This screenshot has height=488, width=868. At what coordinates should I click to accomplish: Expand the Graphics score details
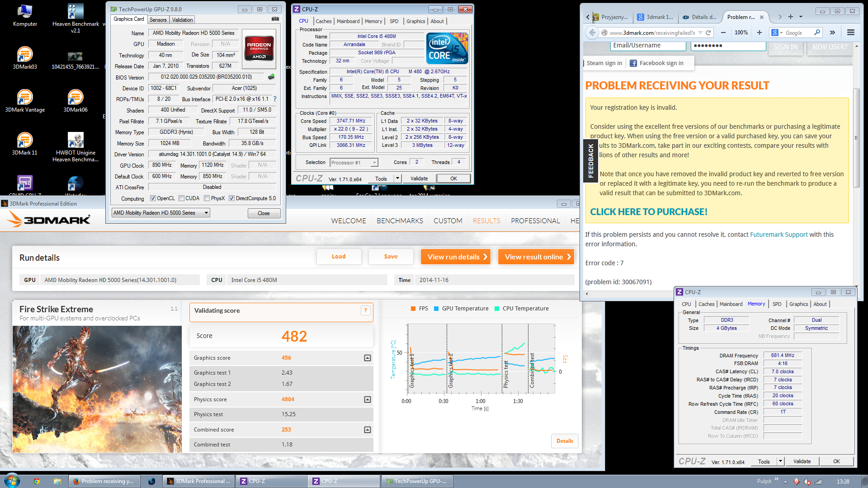[368, 358]
